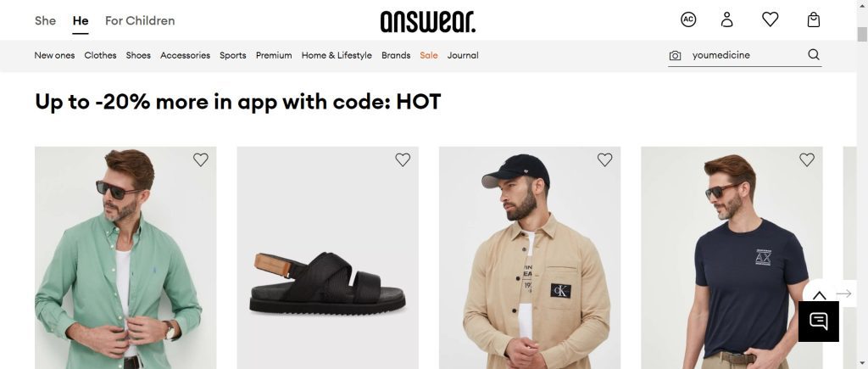The height and width of the screenshot is (369, 868).
Task: Click the magnifying glass search icon
Action: 813,54
